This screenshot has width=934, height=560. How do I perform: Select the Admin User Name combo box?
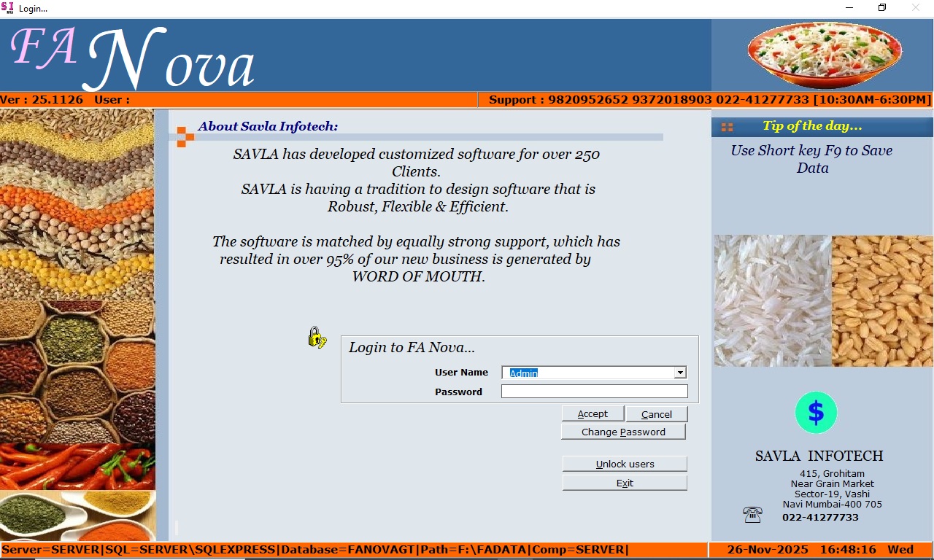click(587, 373)
